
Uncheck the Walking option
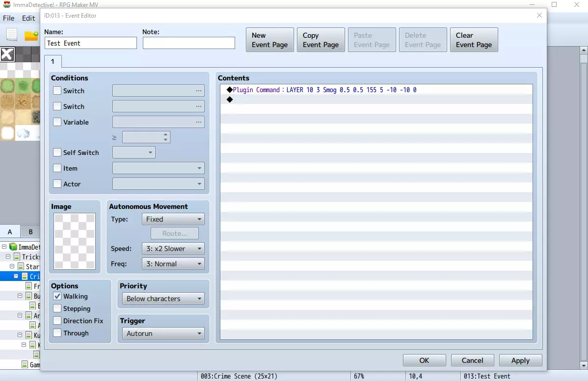[57, 296]
